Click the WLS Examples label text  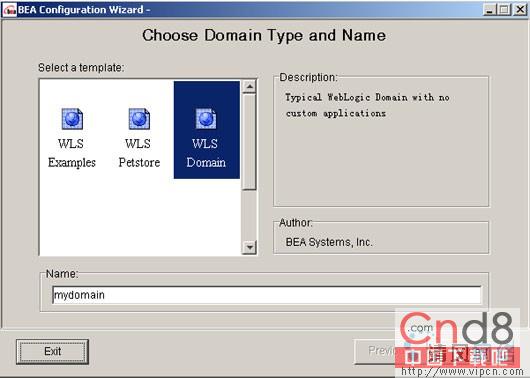tap(72, 153)
